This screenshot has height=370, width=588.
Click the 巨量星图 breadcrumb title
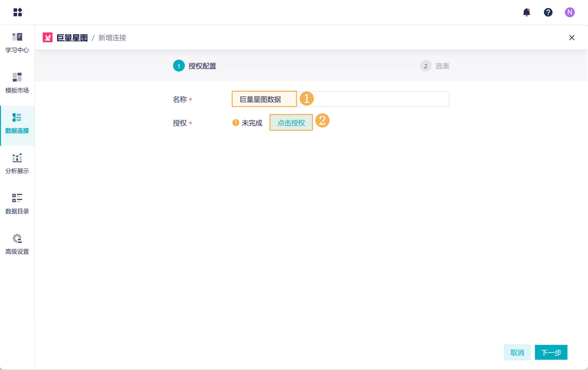(x=72, y=38)
